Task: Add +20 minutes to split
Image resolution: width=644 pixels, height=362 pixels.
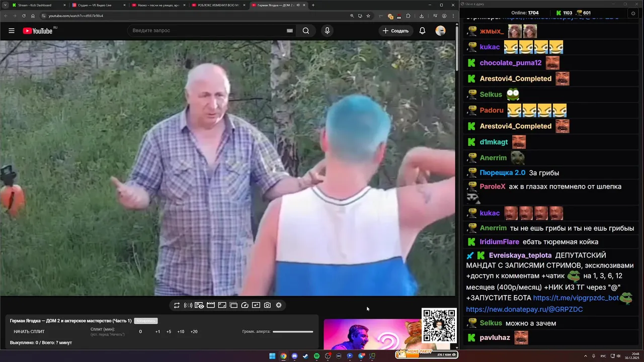Action: click(194, 332)
